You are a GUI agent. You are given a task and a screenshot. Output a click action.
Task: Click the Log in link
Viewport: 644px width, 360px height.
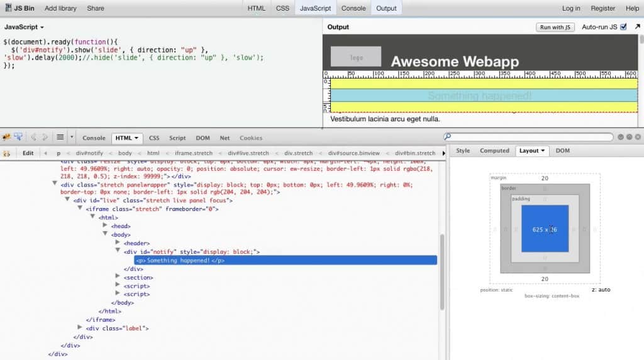click(571, 8)
